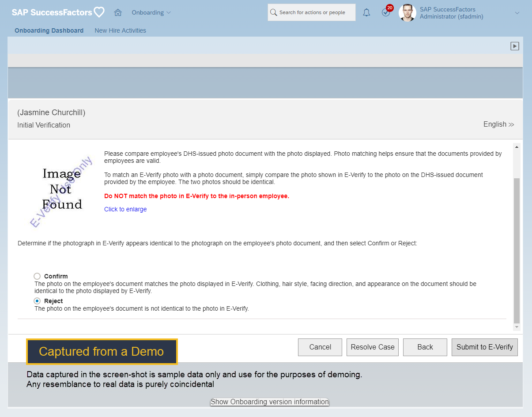Switch to the New Hire Activities tab
The height and width of the screenshot is (417, 532).
(121, 30)
